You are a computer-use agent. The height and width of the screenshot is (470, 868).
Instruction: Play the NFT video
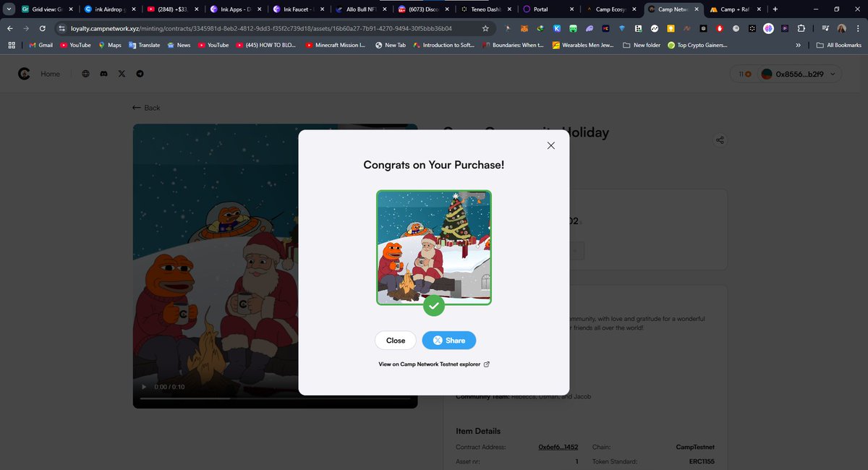click(142, 387)
